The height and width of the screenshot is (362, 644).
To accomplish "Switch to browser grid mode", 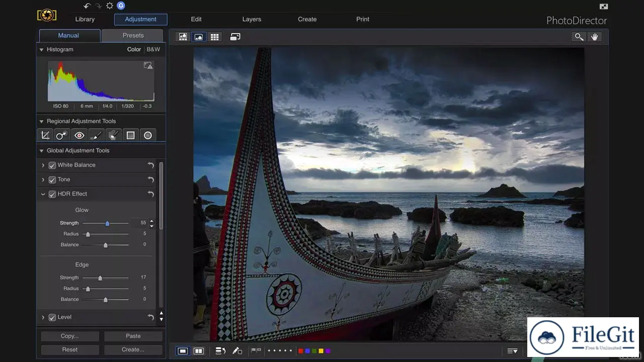I will [x=215, y=37].
